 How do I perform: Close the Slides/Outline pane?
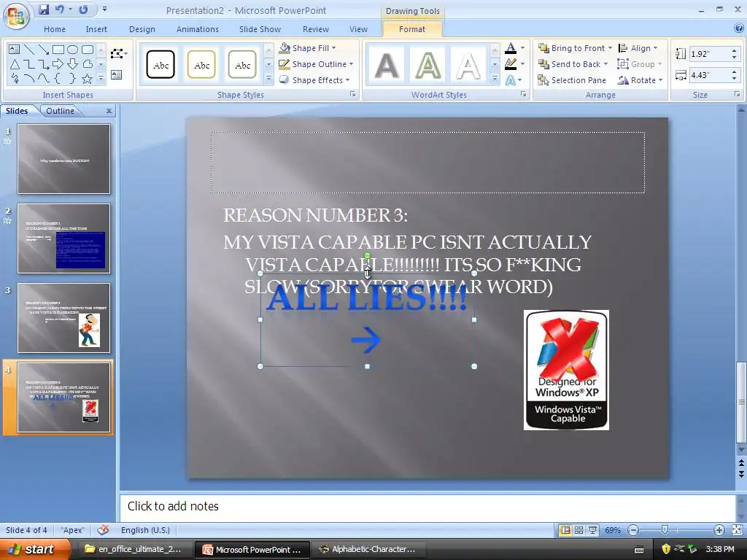click(109, 111)
